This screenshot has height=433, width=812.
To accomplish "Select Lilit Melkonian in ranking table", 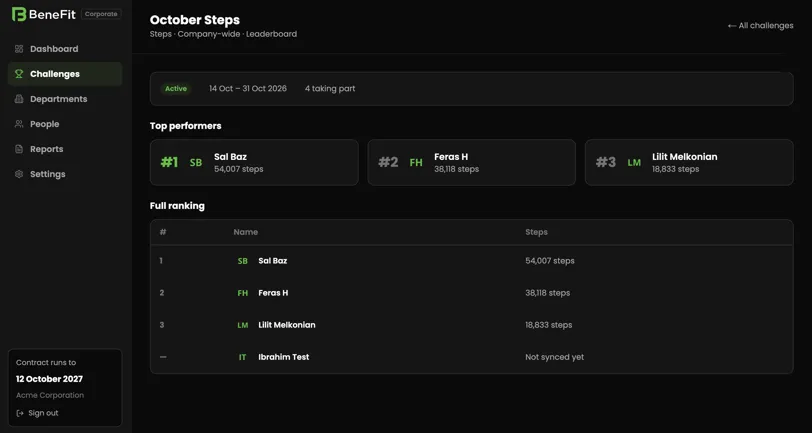I will pos(287,325).
